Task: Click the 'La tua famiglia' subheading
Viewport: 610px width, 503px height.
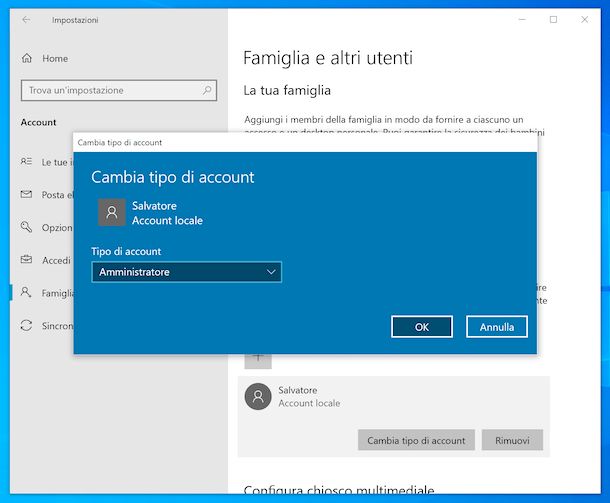Action: point(287,90)
